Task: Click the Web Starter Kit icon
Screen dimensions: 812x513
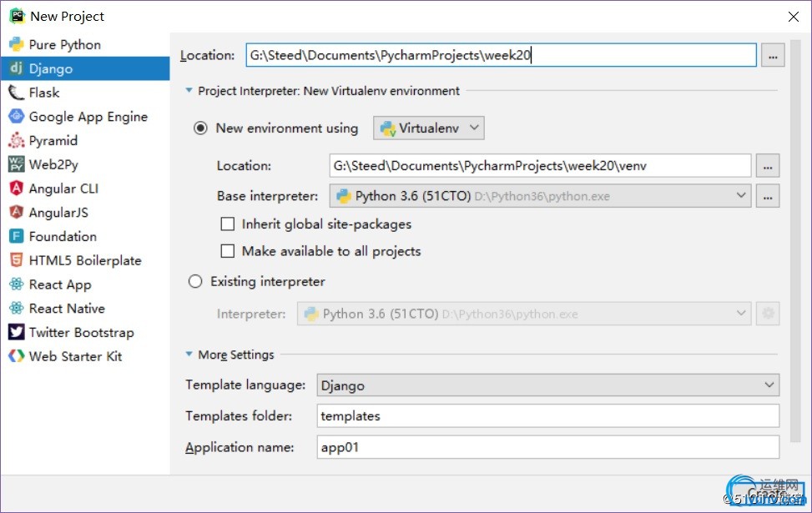Action: click(17, 356)
